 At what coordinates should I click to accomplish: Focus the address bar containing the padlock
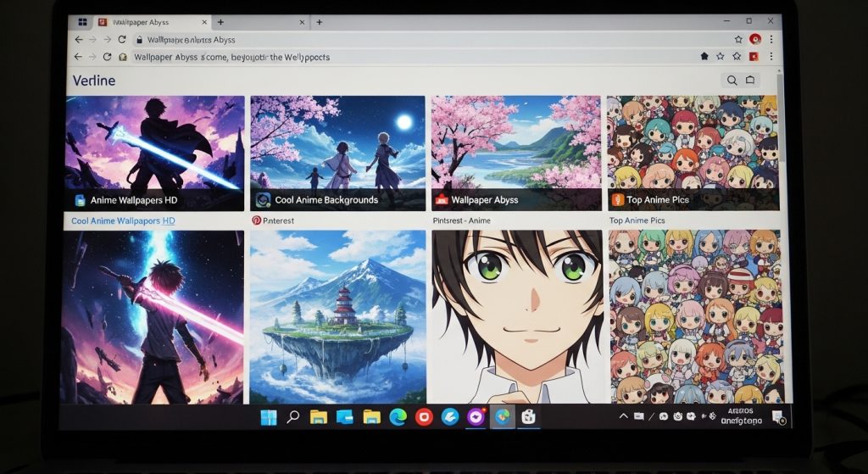pyautogui.click(x=431, y=40)
